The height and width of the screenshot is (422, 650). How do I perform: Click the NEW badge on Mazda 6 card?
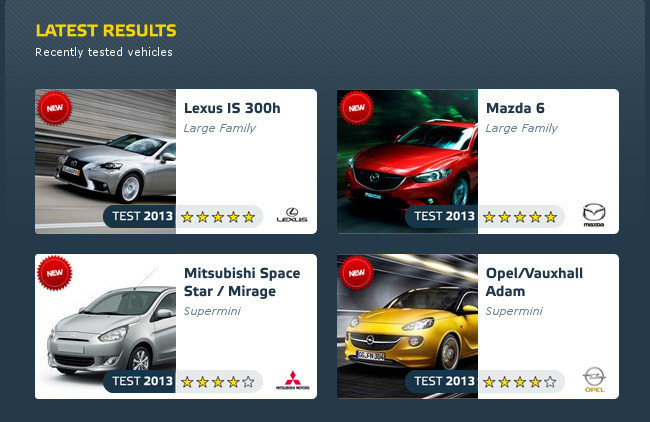pyautogui.click(x=357, y=108)
